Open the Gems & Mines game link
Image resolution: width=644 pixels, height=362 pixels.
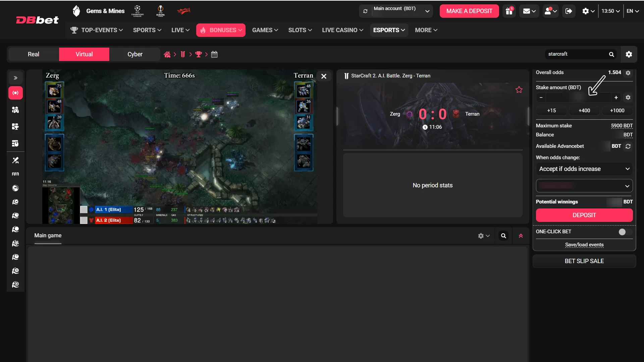(98, 11)
